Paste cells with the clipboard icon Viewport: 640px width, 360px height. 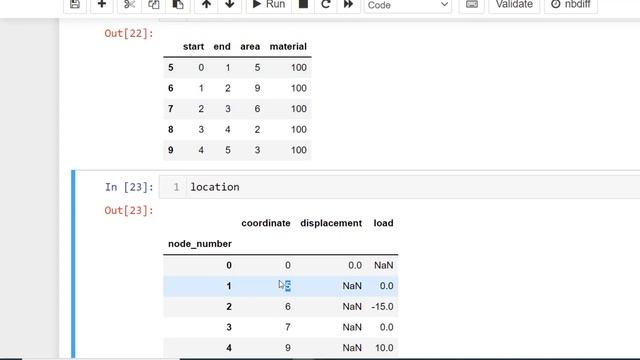pos(178,5)
